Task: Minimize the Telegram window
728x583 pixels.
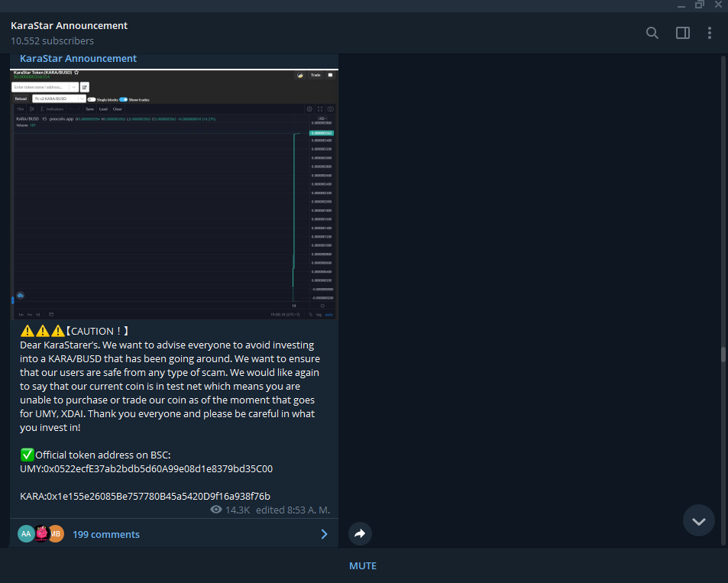Action: click(681, 5)
